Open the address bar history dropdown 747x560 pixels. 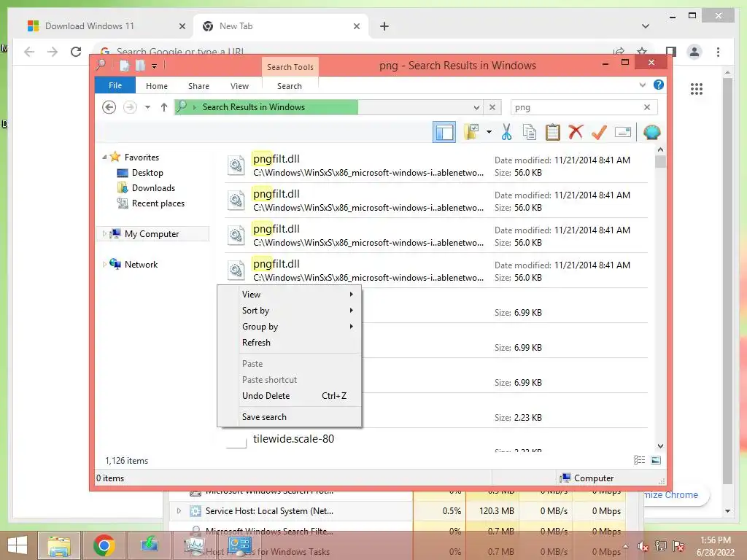click(476, 108)
